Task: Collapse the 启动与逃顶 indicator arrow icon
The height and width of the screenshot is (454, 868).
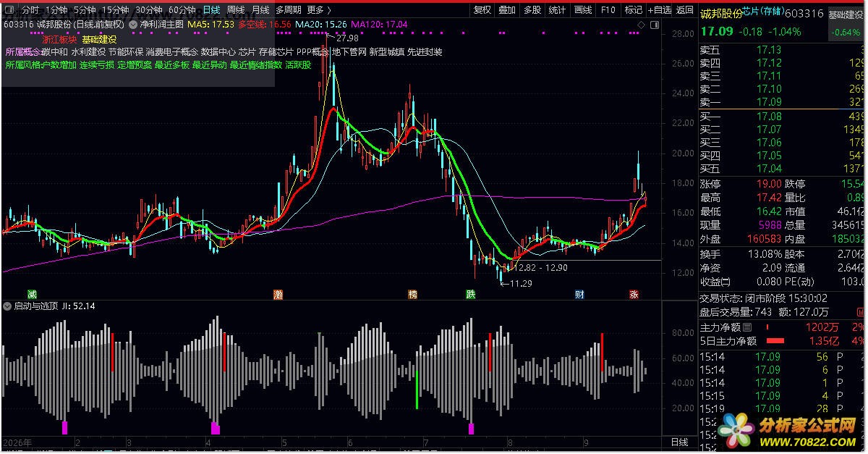Action: pyautogui.click(x=7, y=306)
